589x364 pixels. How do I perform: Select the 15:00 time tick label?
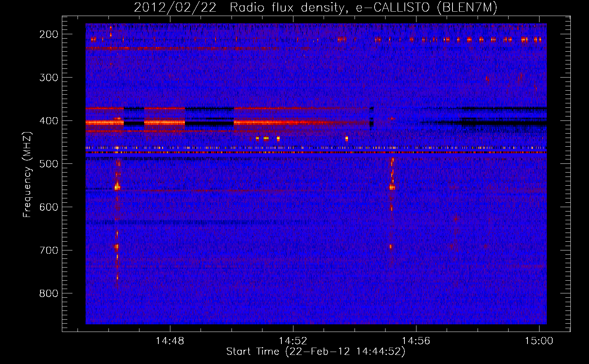pyautogui.click(x=539, y=341)
